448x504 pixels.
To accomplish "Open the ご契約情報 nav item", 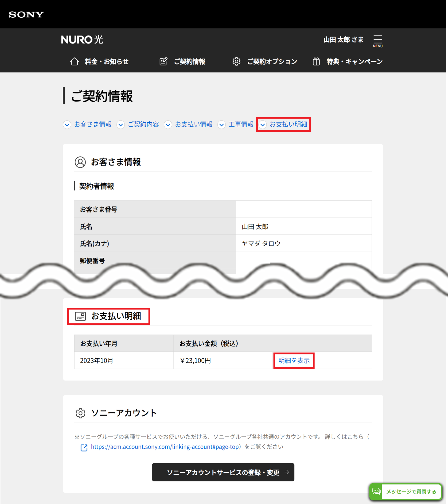I will 182,61.
